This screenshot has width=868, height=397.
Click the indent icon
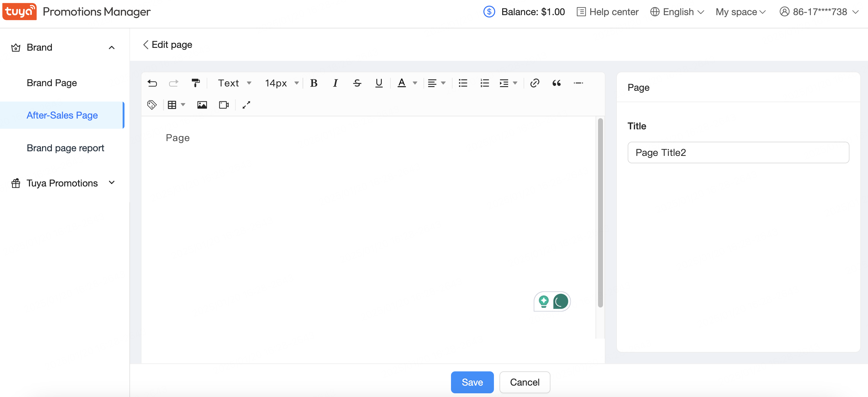[x=504, y=83]
